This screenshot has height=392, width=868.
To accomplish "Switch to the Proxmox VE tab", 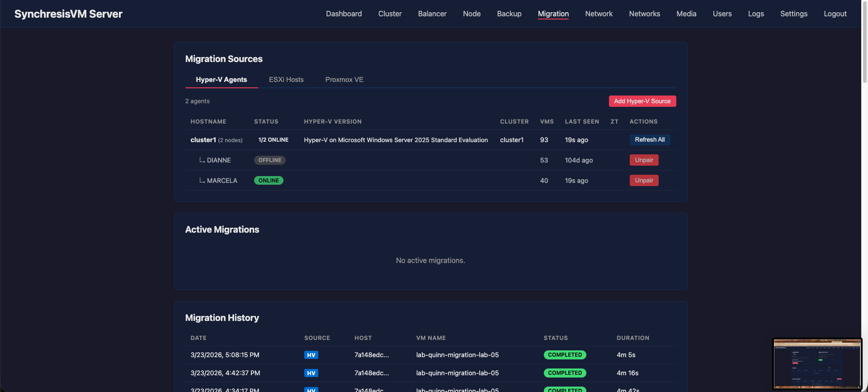I will pos(344,80).
